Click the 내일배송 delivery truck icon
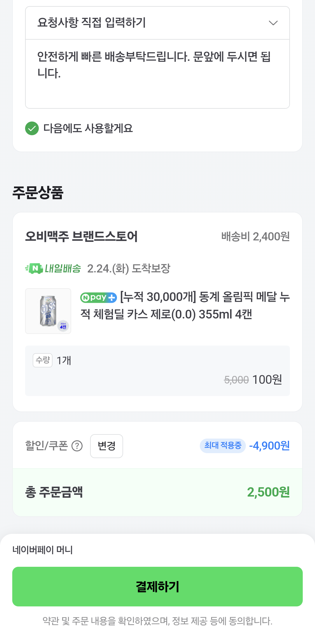This screenshot has height=644, width=315. tap(34, 268)
